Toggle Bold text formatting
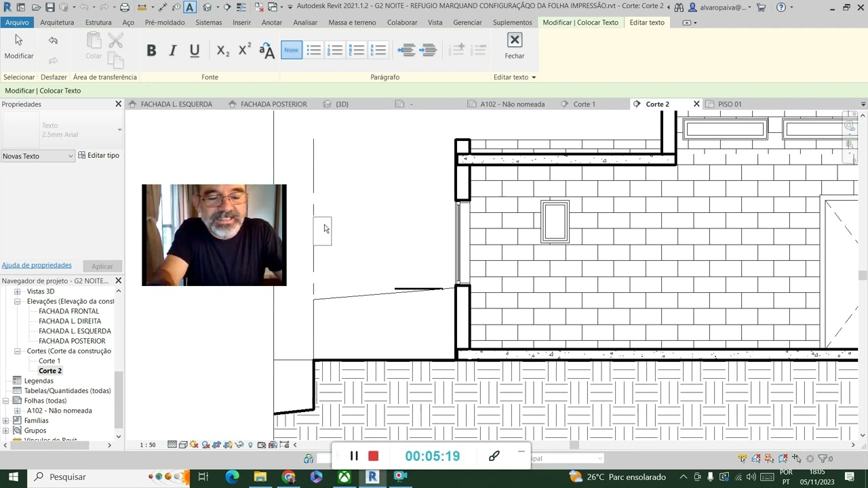 (151, 50)
